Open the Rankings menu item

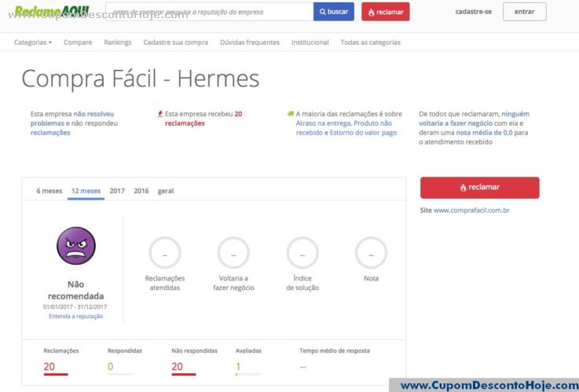(118, 42)
